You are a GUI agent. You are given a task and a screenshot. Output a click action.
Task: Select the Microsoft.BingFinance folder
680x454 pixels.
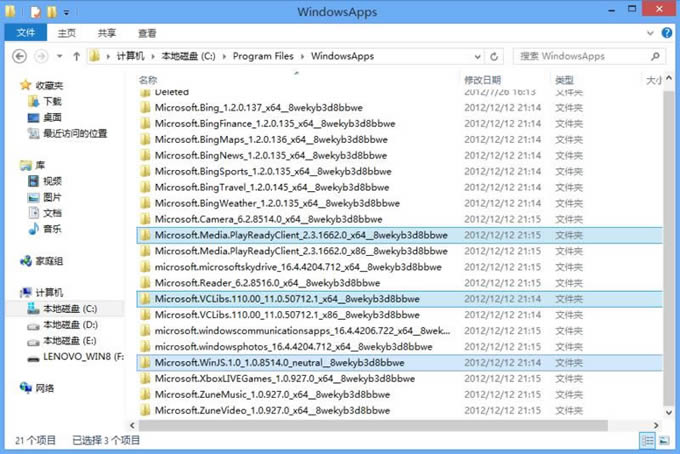tap(275, 124)
